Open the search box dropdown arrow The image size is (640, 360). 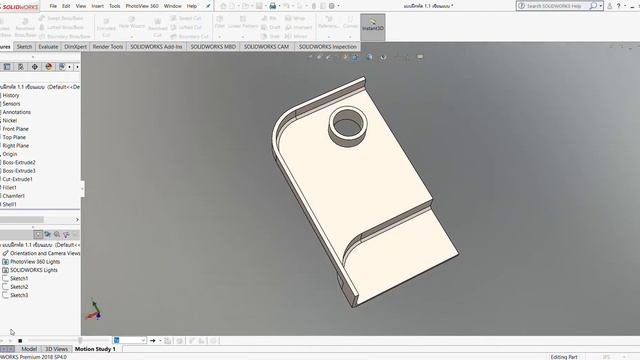pyautogui.click(x=600, y=6)
